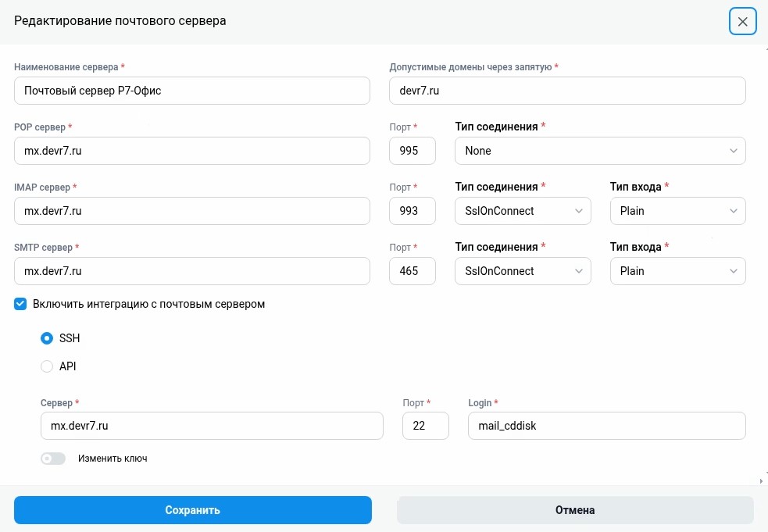Image resolution: width=768 pixels, height=532 pixels.
Task: Edit the Login field mail_cddisk
Action: (607, 426)
